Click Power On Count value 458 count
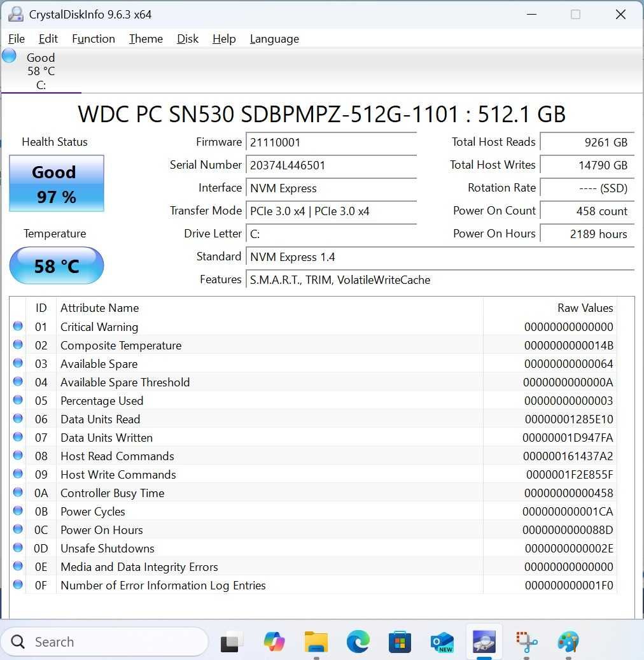644x660 pixels. point(587,211)
